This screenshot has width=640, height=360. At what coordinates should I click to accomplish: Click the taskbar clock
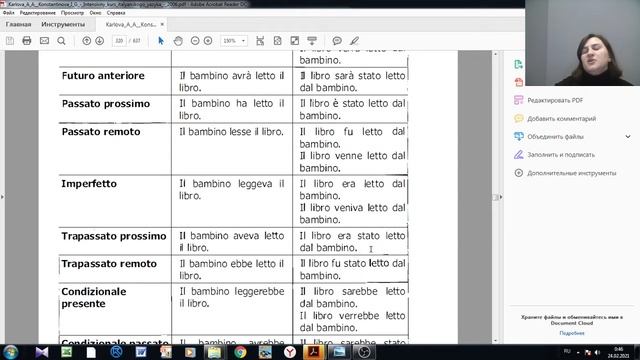[619, 352]
